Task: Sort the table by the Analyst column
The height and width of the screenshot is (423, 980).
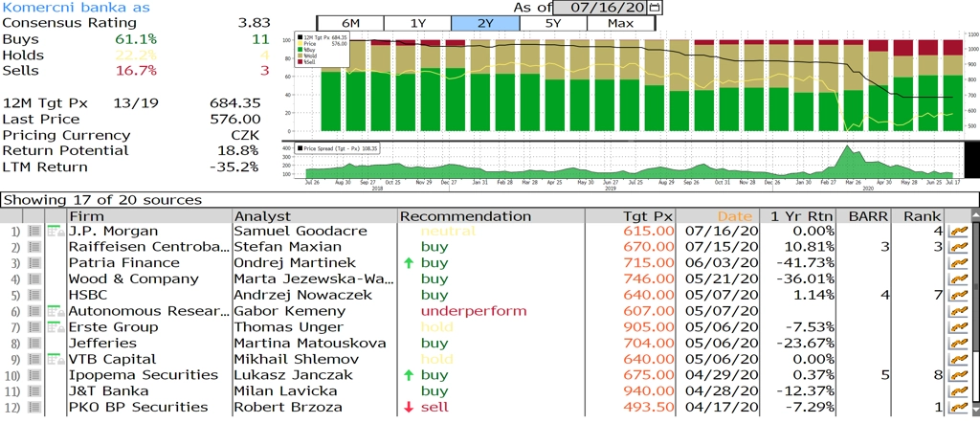Action: [x=314, y=216]
